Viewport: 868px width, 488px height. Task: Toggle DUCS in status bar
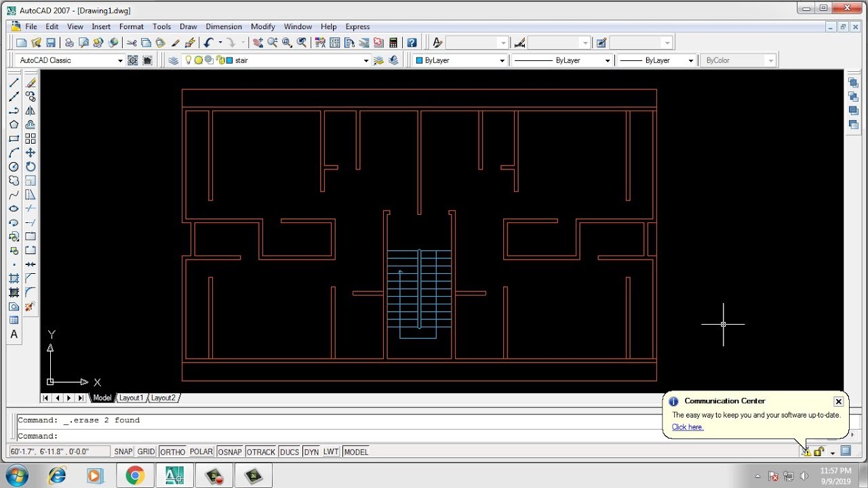tap(290, 452)
